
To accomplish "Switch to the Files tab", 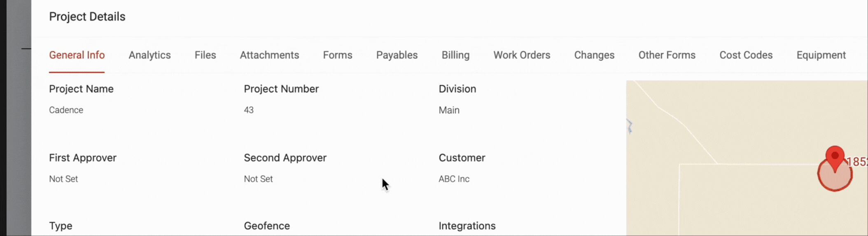I will point(205,55).
